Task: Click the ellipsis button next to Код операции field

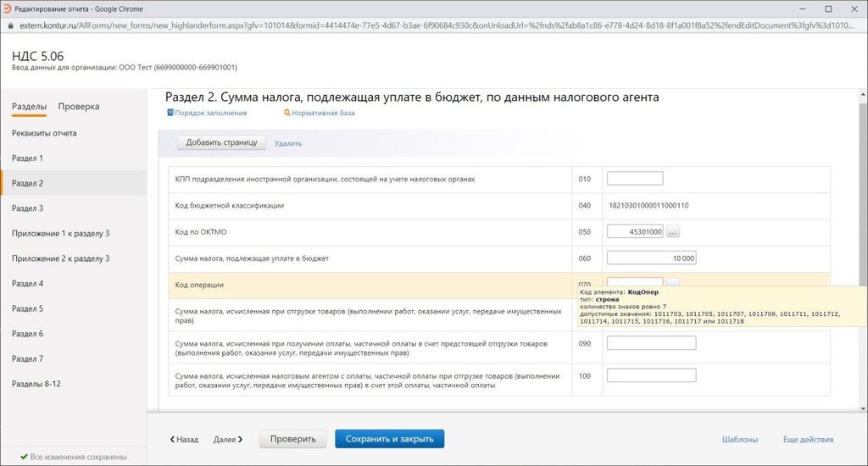Action: point(672,282)
